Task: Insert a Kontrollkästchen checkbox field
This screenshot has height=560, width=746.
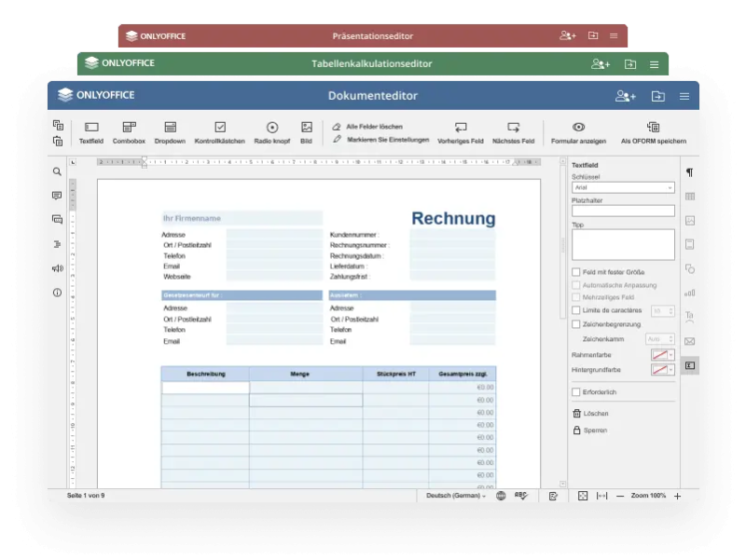Action: 220,131
